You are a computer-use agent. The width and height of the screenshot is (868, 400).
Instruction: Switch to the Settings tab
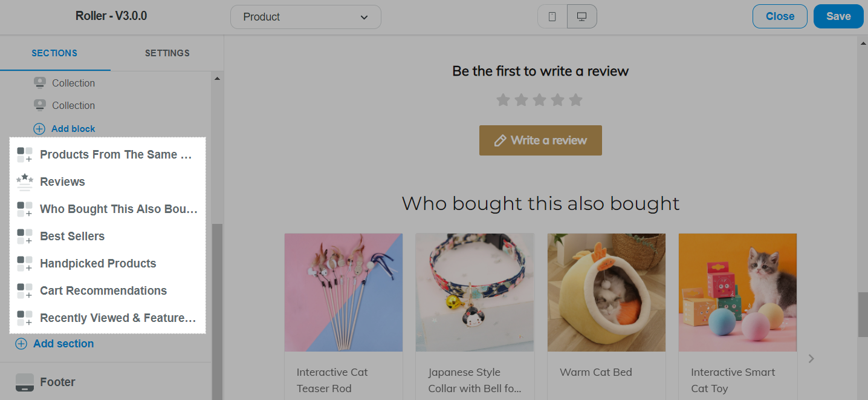[167, 53]
